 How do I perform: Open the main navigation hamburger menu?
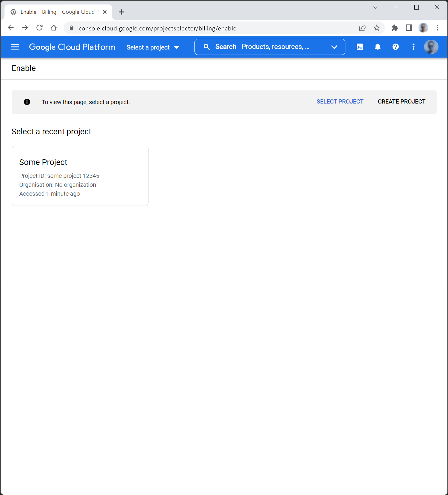pyautogui.click(x=15, y=47)
